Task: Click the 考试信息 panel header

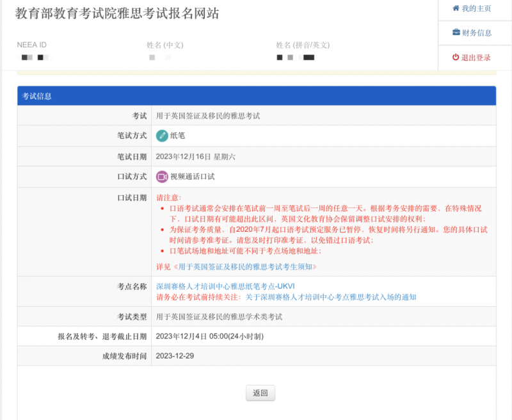Action: tap(257, 96)
